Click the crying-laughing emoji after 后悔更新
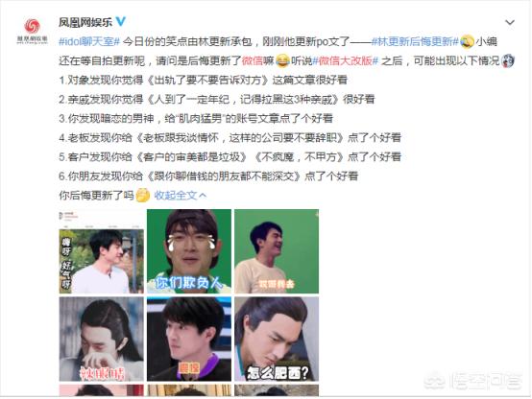The height and width of the screenshot is (399, 532). click(468, 41)
